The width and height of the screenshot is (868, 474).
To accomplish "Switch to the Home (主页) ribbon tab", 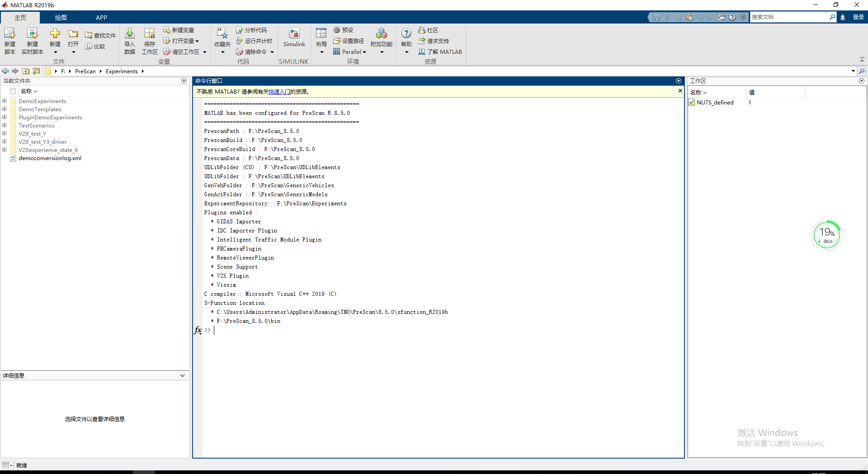I will [x=20, y=18].
